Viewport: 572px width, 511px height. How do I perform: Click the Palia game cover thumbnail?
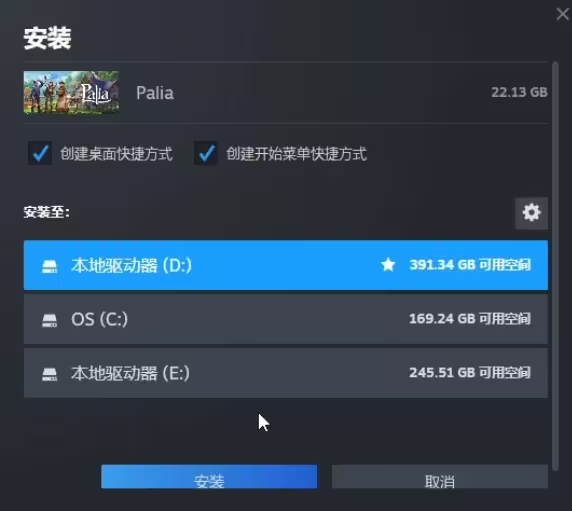71,92
